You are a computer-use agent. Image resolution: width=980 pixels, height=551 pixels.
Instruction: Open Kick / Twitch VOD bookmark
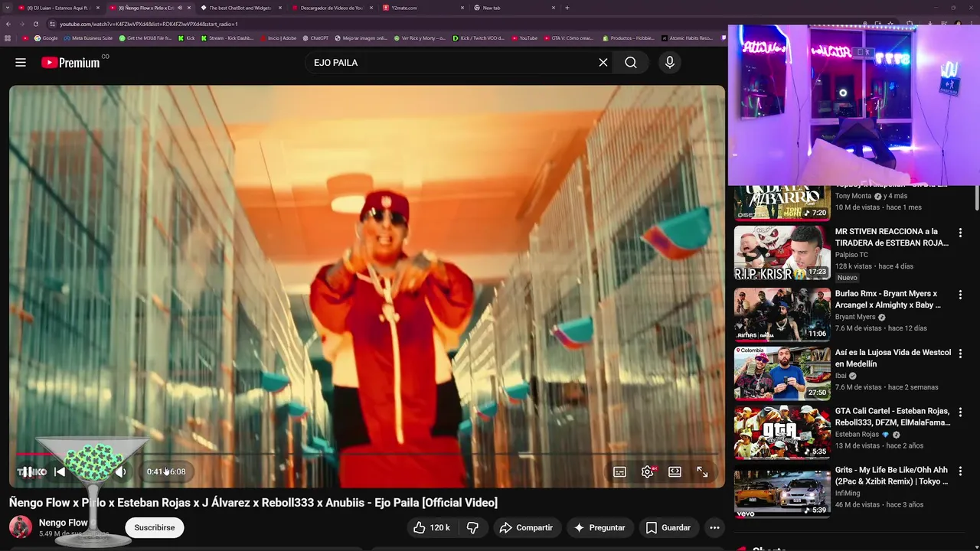pyautogui.click(x=479, y=38)
